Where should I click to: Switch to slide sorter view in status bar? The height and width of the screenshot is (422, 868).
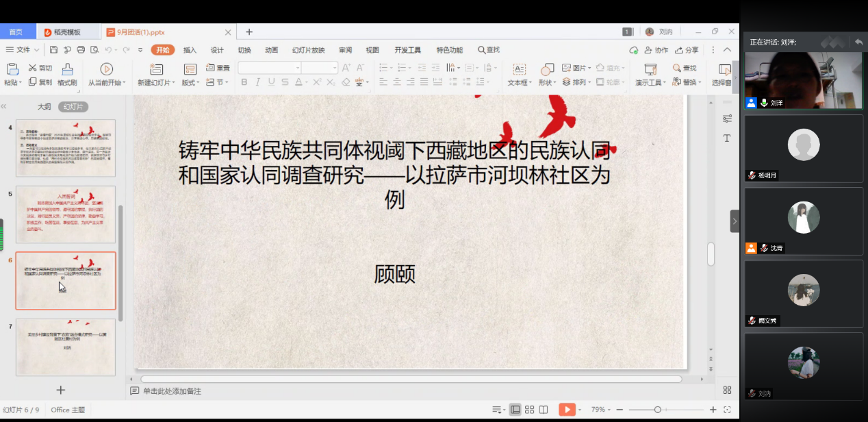pyautogui.click(x=529, y=410)
